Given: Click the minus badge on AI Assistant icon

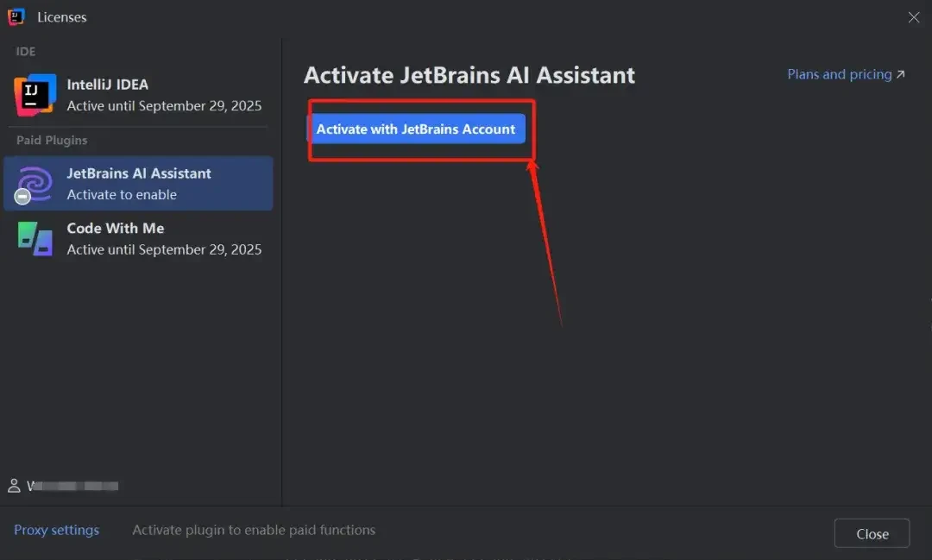Looking at the screenshot, I should pyautogui.click(x=23, y=197).
